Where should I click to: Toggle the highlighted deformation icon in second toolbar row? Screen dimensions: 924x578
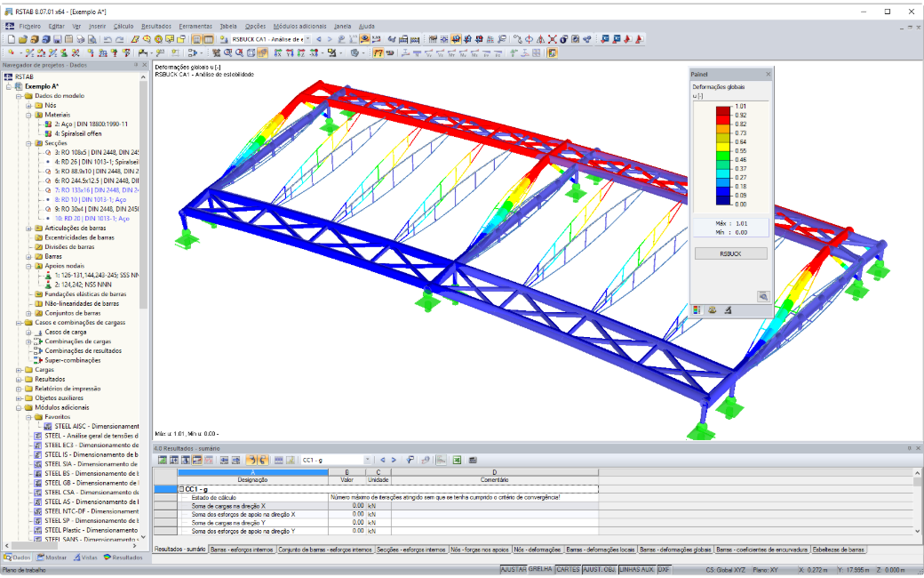coord(378,53)
